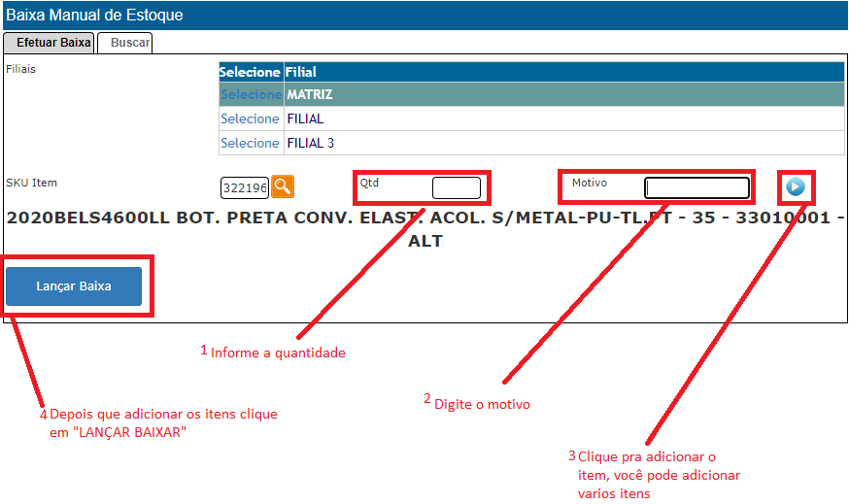Click the MATRIZ cell in Filial table
The image size is (849, 504).
coord(563,94)
